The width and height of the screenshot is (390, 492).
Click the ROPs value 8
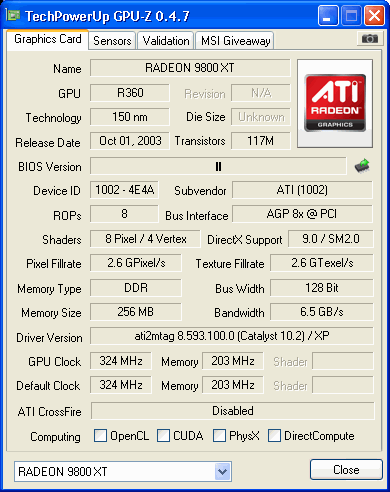coord(124,214)
